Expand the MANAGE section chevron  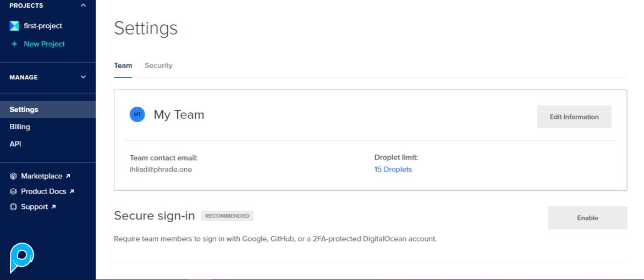pyautogui.click(x=83, y=78)
